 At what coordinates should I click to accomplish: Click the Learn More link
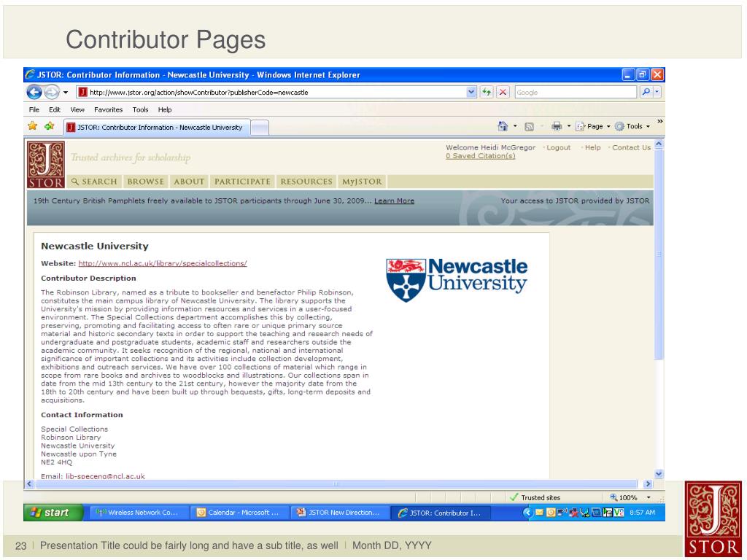(394, 201)
